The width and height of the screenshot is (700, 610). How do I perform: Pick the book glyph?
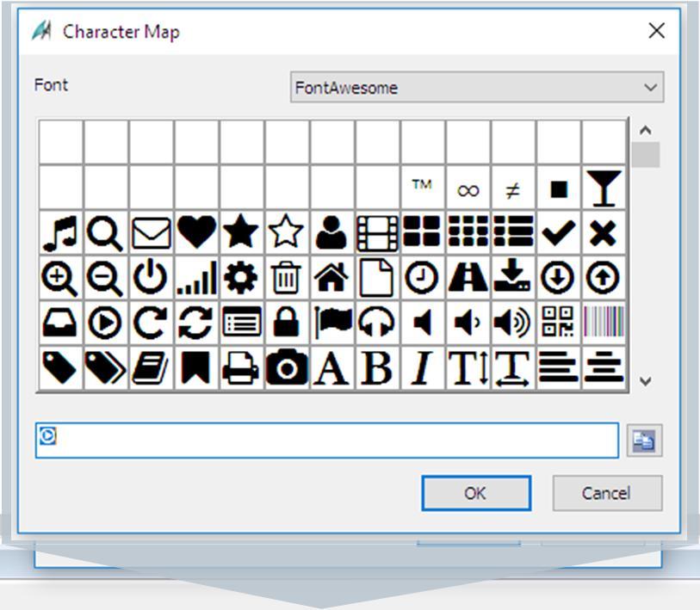point(152,368)
